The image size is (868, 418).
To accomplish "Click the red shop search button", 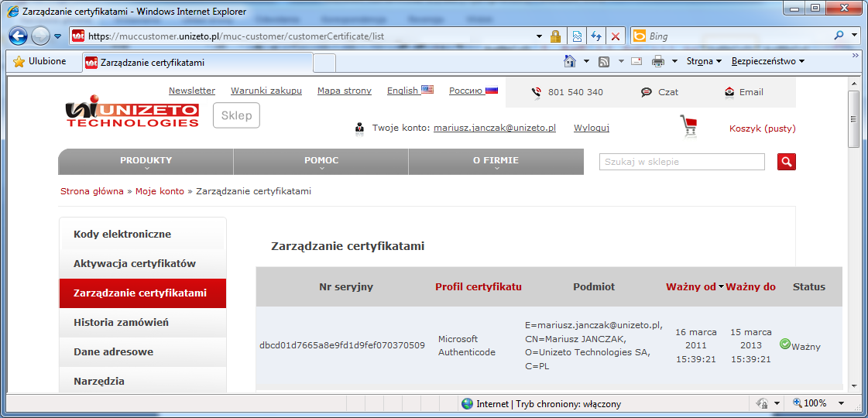I will [x=787, y=163].
